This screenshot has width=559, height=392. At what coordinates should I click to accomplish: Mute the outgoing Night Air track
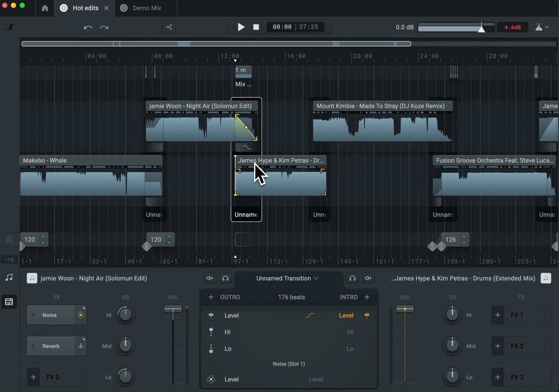click(210, 278)
